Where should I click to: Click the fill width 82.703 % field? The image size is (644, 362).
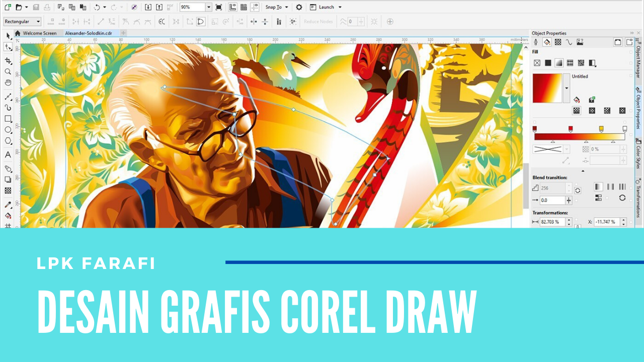coord(552,222)
